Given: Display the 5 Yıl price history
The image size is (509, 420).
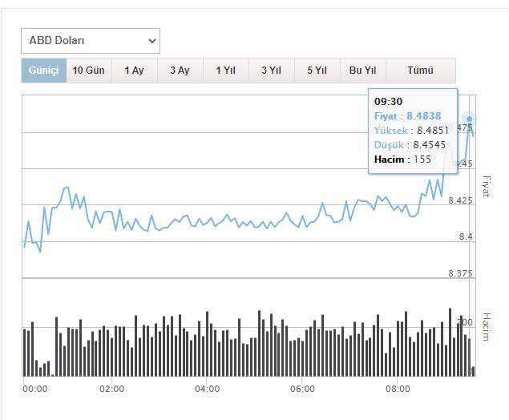Looking at the screenshot, I should click(x=317, y=71).
